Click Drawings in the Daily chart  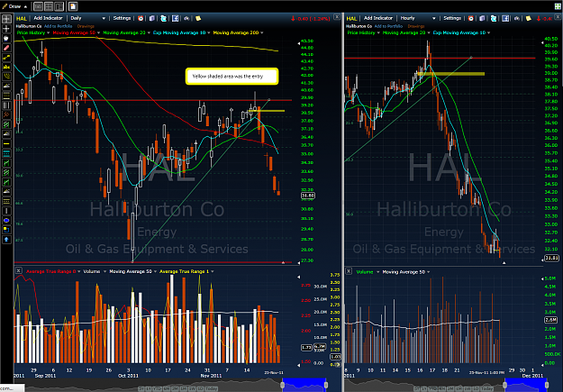(86, 26)
